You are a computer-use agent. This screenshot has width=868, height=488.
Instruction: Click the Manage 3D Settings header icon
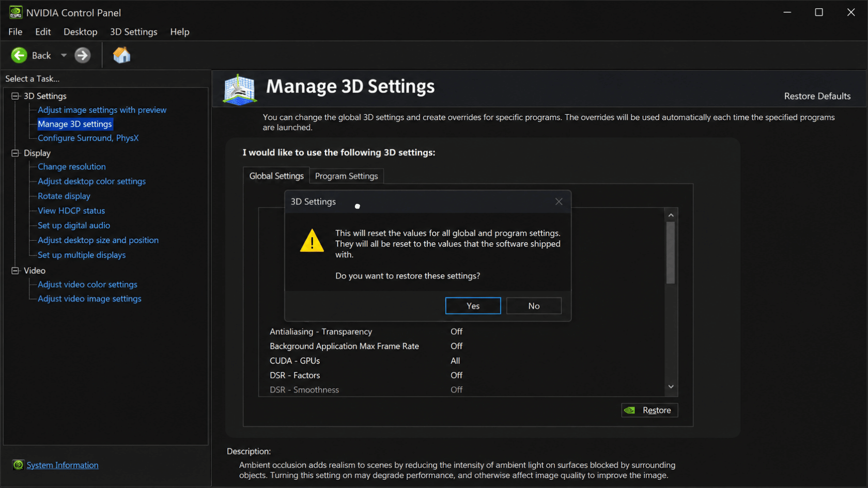(240, 89)
